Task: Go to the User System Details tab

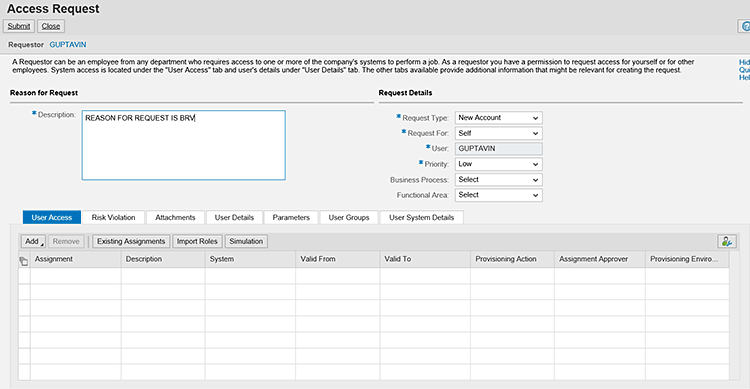Action: tap(421, 217)
